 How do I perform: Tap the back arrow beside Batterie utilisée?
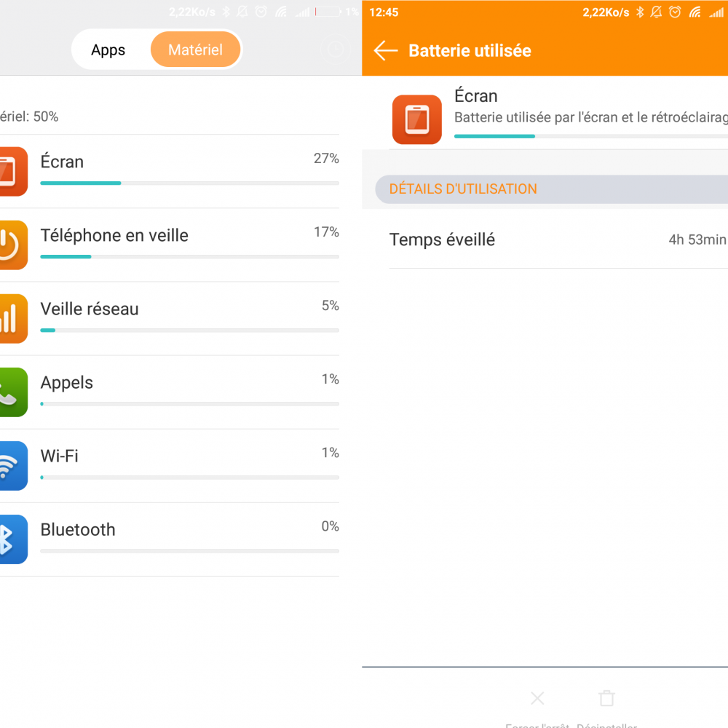point(386,51)
